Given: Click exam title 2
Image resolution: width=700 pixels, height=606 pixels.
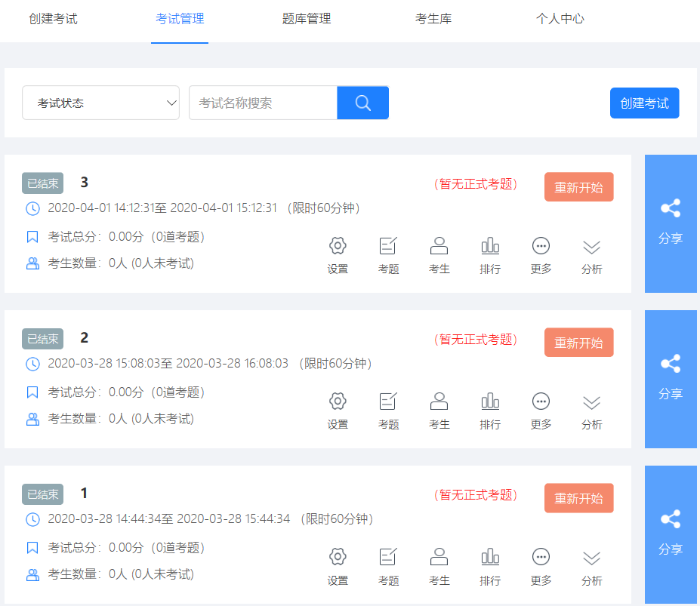Looking at the screenshot, I should point(85,338).
